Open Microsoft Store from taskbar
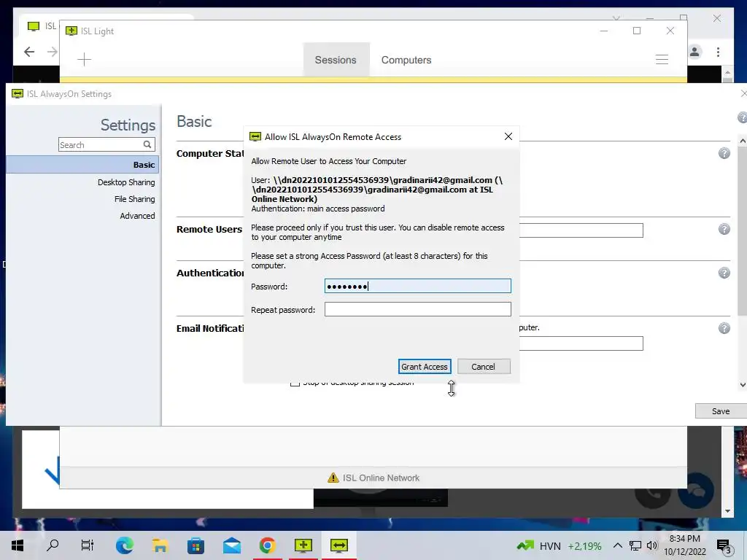Image resolution: width=747 pixels, height=560 pixels. [196, 545]
